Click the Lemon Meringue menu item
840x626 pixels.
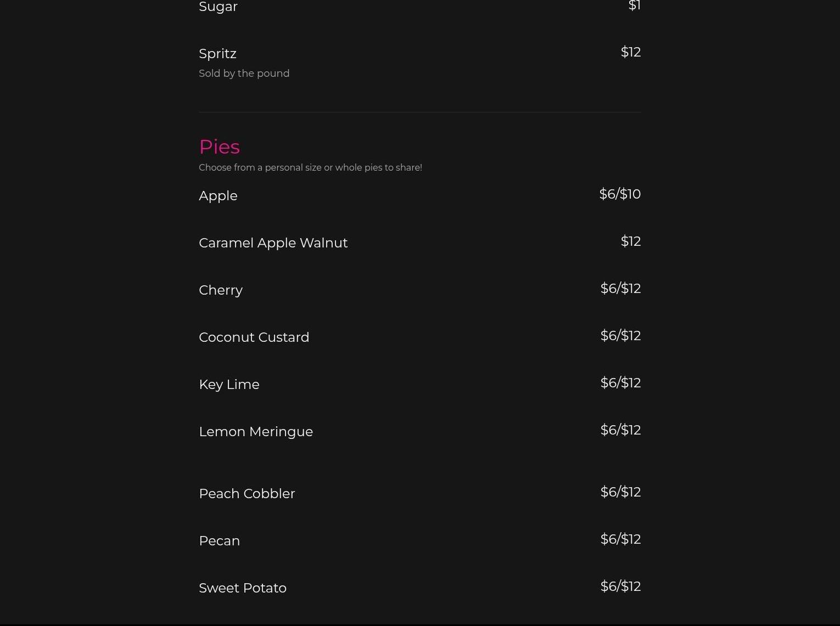coord(255,432)
